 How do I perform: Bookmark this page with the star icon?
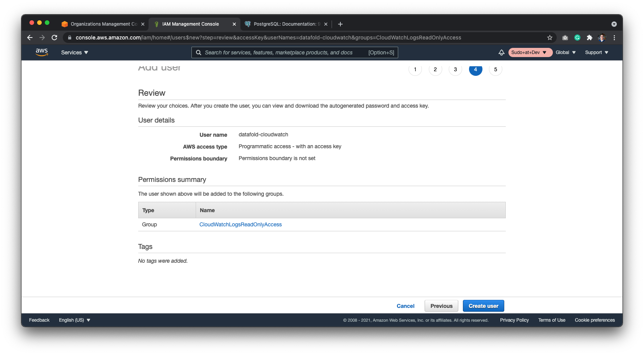click(x=550, y=38)
